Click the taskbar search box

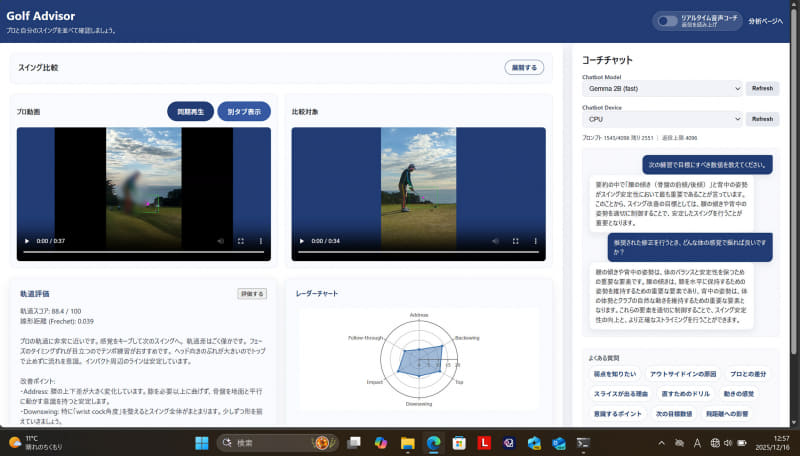pyautogui.click(x=278, y=443)
